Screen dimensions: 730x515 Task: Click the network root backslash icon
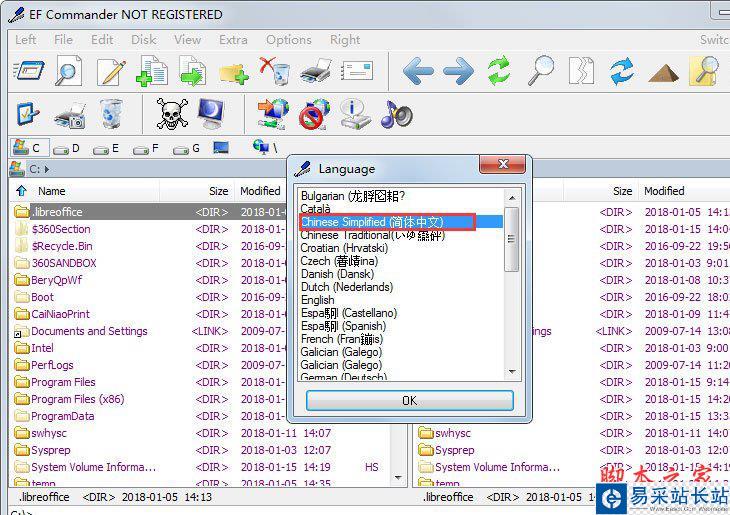tap(265, 148)
